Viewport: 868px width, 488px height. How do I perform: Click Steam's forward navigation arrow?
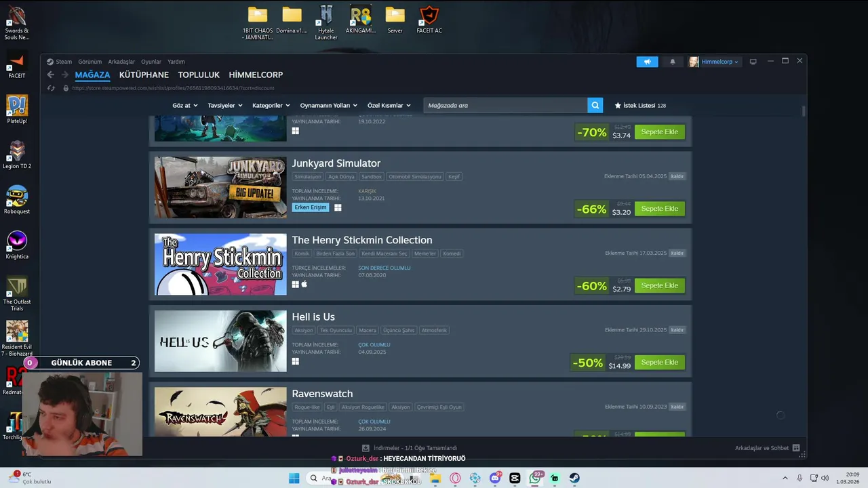tap(65, 75)
